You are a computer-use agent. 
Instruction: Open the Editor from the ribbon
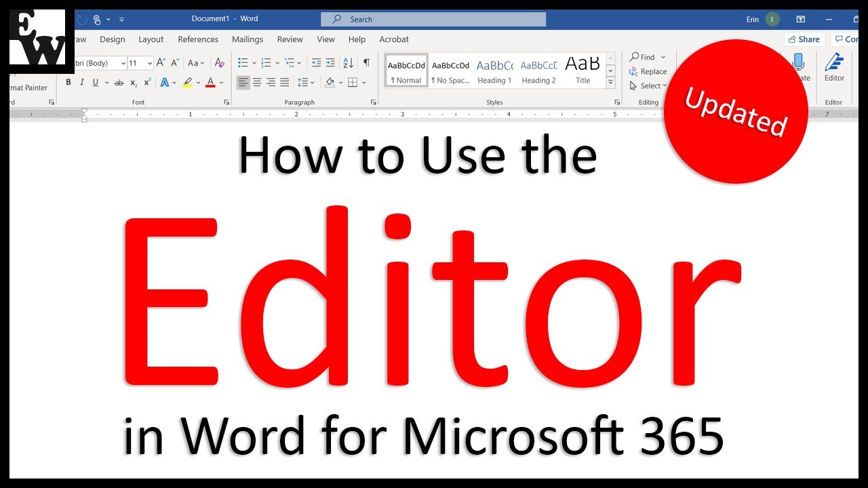tap(834, 68)
